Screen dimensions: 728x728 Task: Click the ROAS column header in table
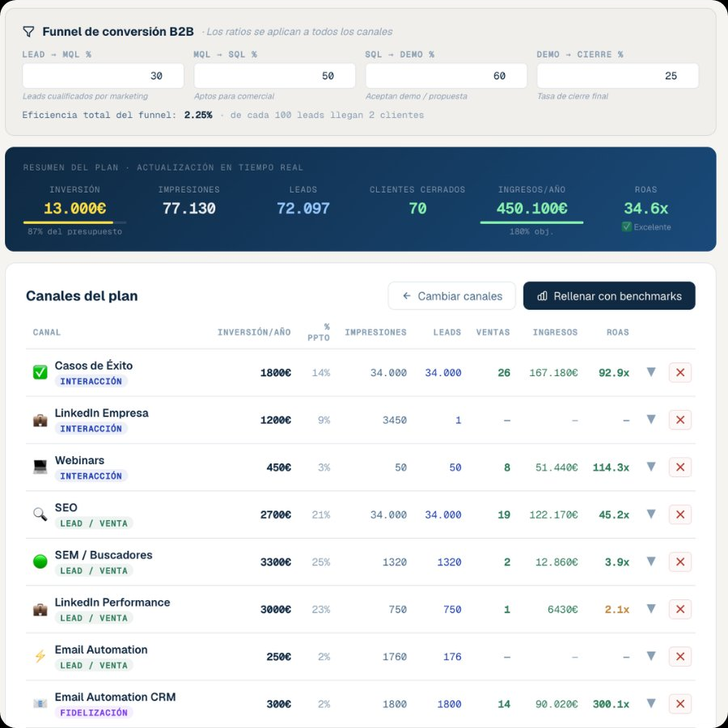617,332
